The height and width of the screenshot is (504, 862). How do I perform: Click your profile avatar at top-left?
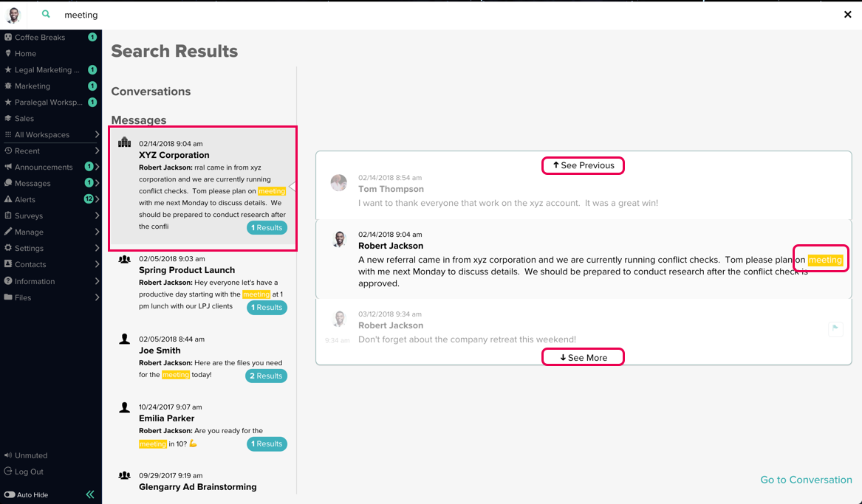[13, 15]
